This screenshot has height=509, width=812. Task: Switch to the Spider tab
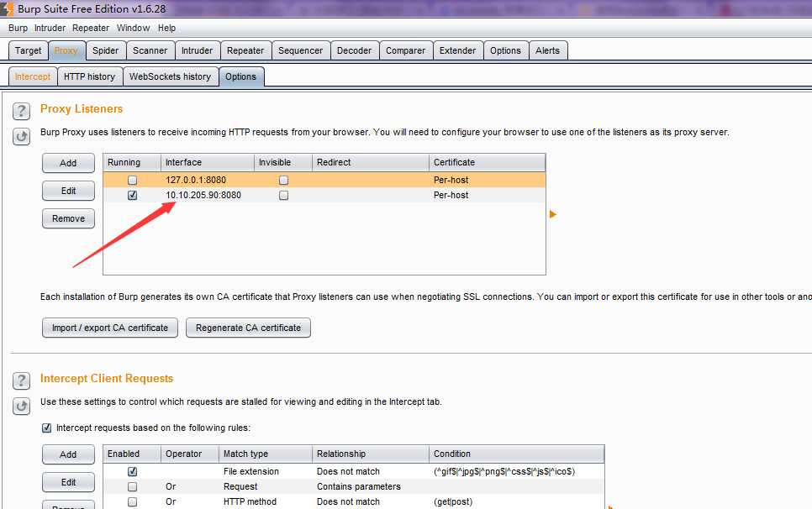pyautogui.click(x=106, y=50)
